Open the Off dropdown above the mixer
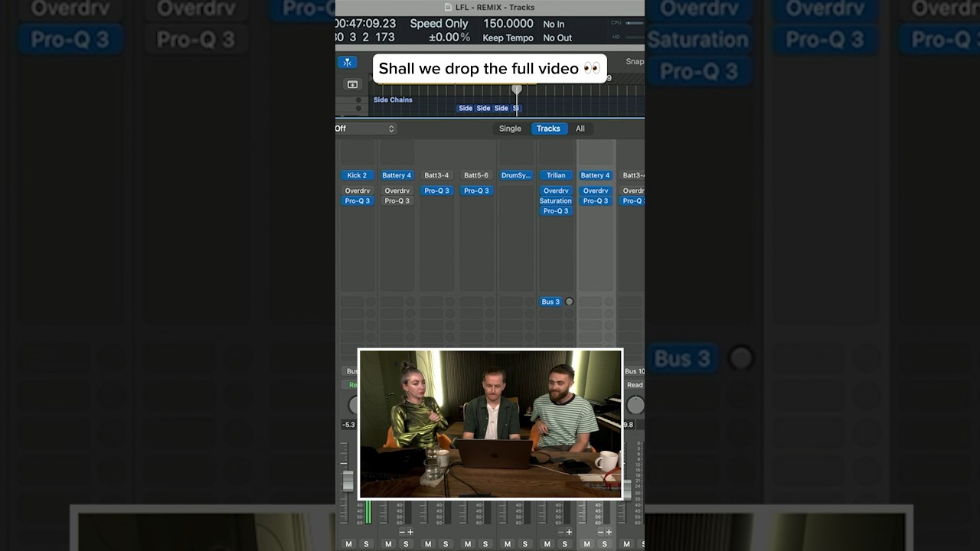This screenshot has width=980, height=551. point(365,129)
